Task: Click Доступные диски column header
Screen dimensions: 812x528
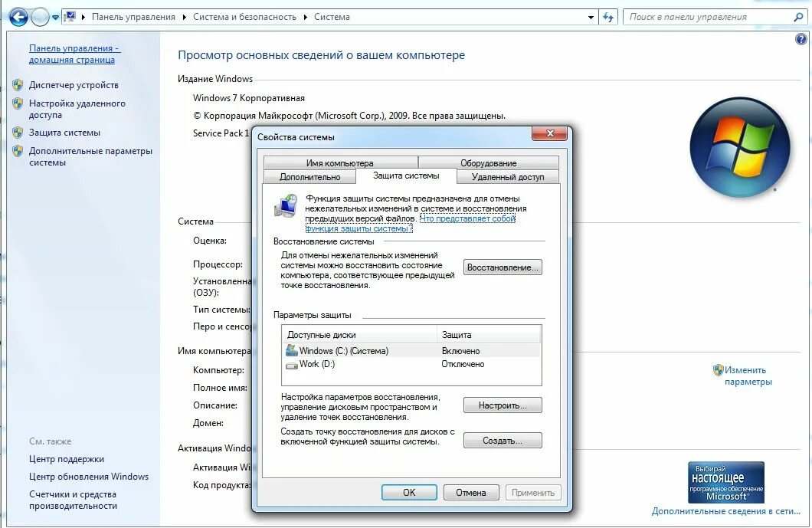Action: coord(359,335)
